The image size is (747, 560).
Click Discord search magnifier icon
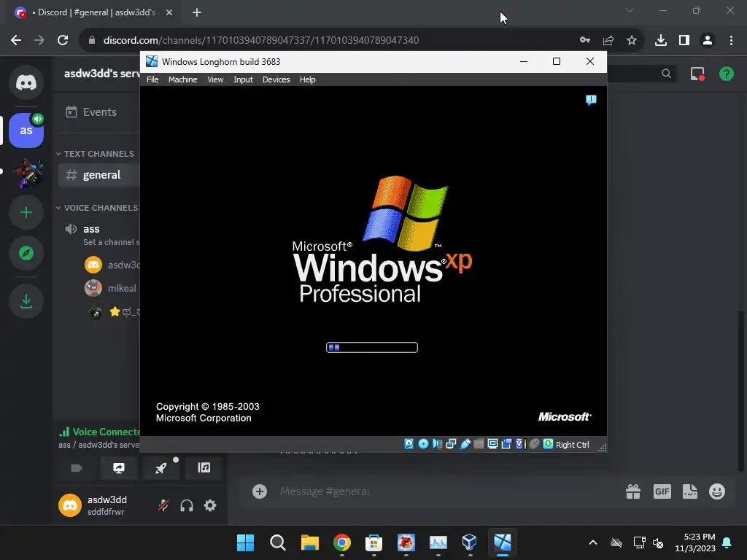[667, 74]
